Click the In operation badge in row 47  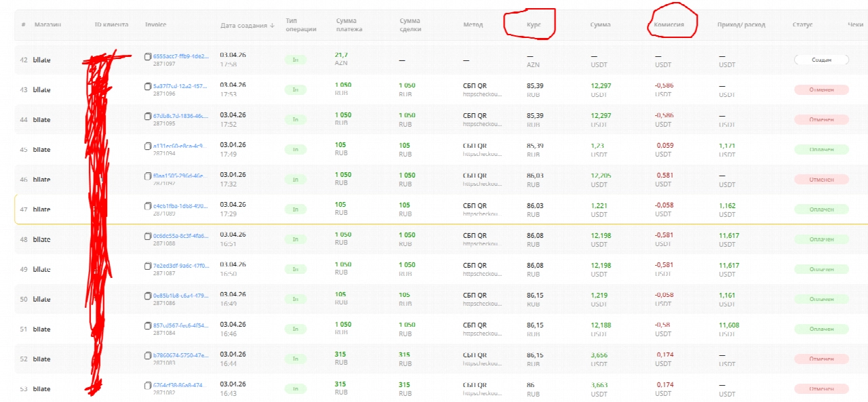click(295, 209)
